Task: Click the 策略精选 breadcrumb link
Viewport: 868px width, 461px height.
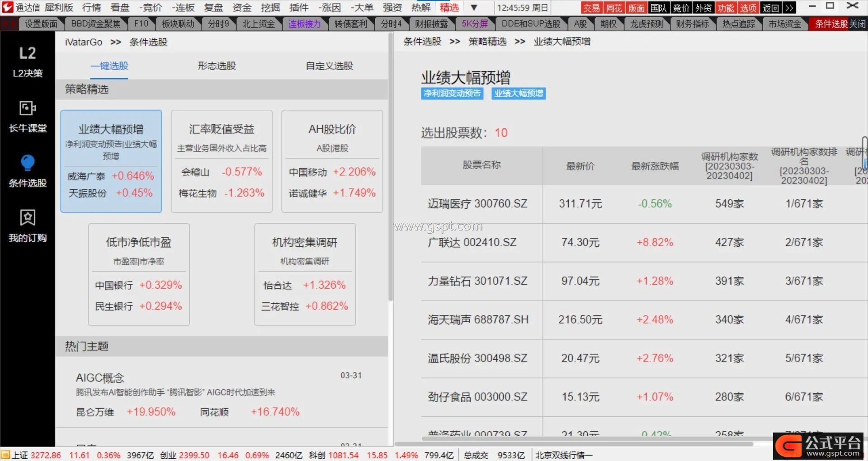Action: tap(487, 42)
